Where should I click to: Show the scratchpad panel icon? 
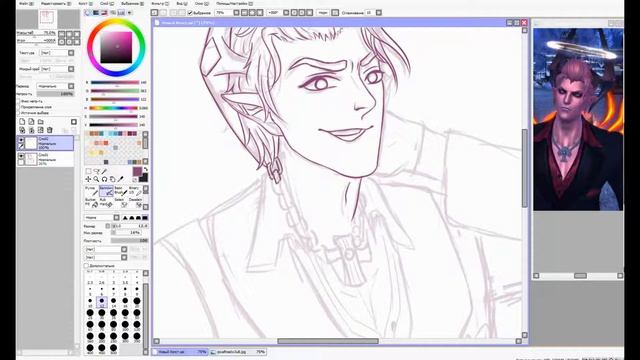point(130,13)
